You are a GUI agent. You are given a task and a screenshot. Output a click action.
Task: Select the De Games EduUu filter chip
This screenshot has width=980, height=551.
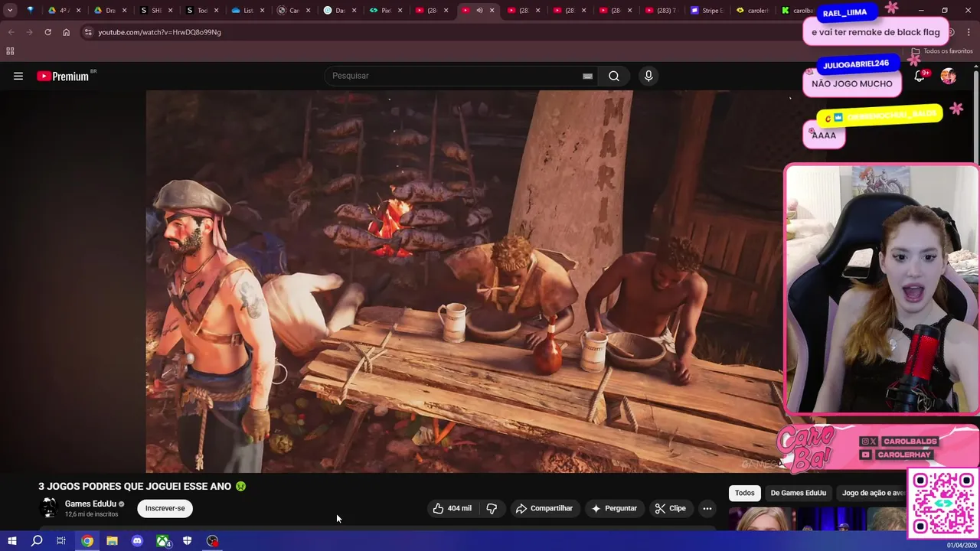pyautogui.click(x=799, y=493)
